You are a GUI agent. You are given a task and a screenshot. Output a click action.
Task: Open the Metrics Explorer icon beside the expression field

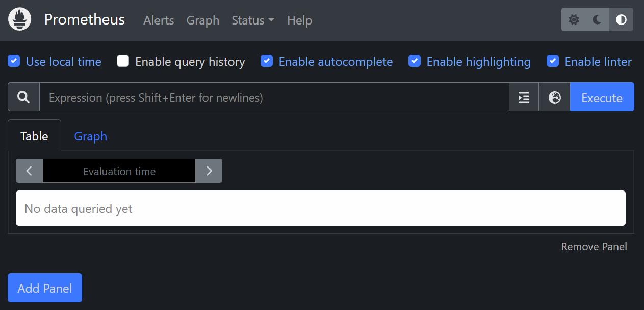(x=524, y=97)
